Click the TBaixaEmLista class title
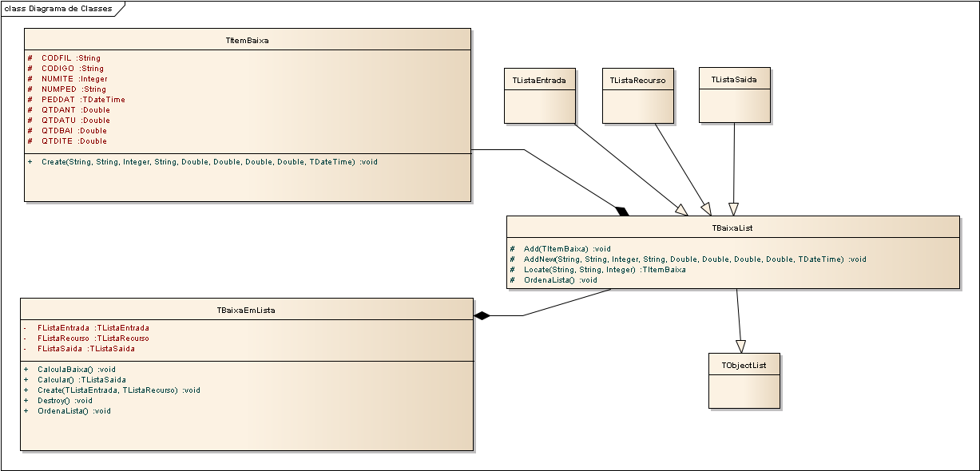The height and width of the screenshot is (471, 980). pos(246,311)
